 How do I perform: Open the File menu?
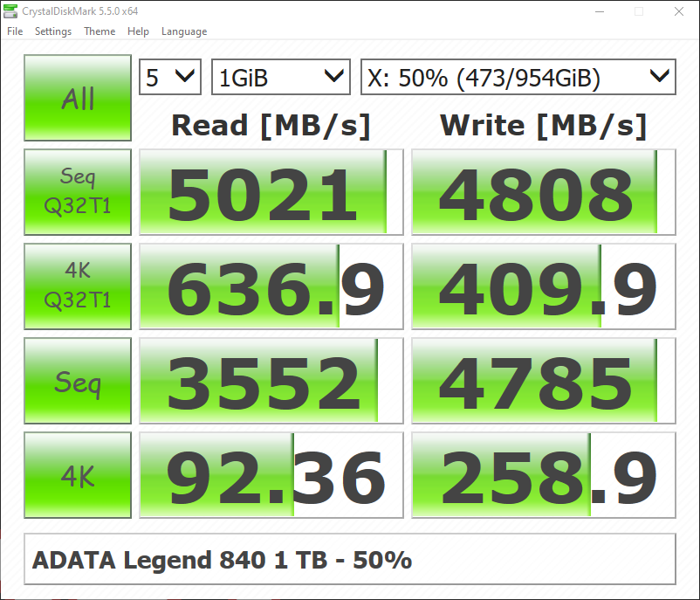[15, 31]
